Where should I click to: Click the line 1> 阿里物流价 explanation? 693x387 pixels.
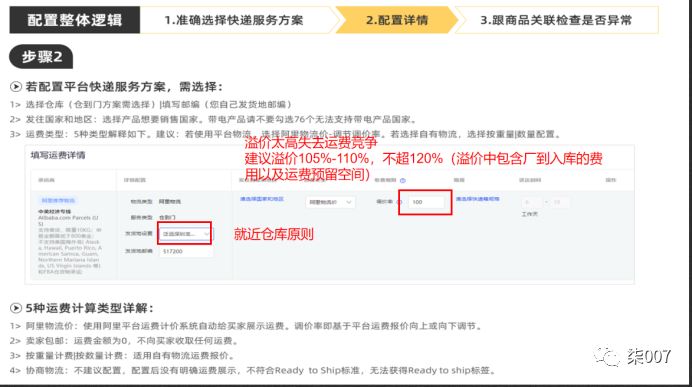coord(245,326)
